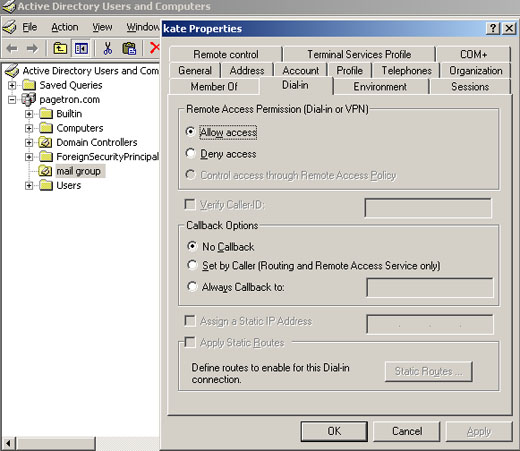This screenshot has width=520, height=451.
Task: Expand the ForeignSecurityPrincipals tree node
Action: pyautogui.click(x=29, y=157)
